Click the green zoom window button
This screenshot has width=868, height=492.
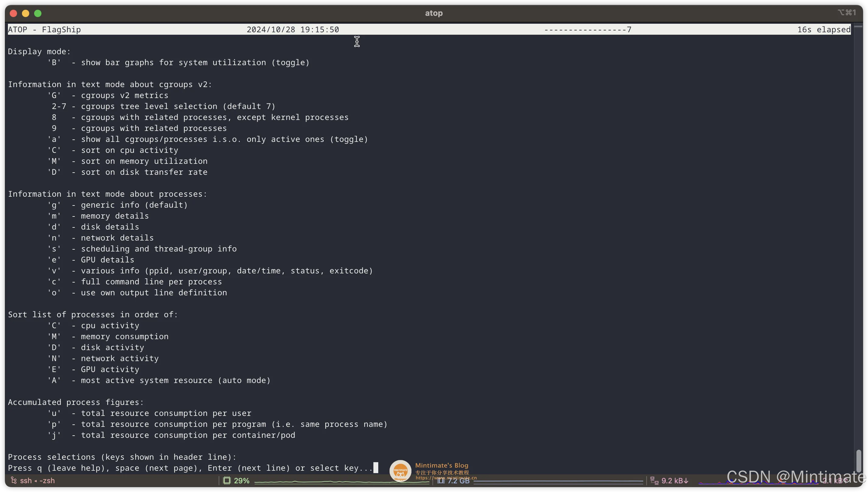(38, 13)
